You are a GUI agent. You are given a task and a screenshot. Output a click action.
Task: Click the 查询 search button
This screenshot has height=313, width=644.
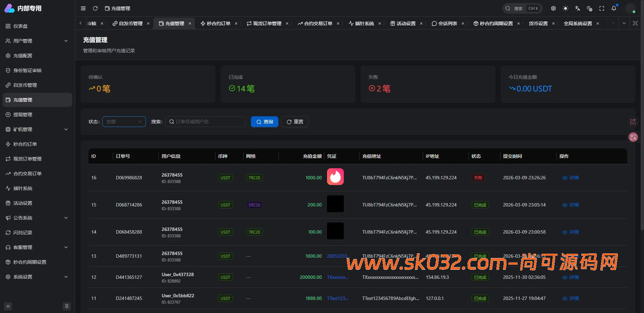(264, 122)
